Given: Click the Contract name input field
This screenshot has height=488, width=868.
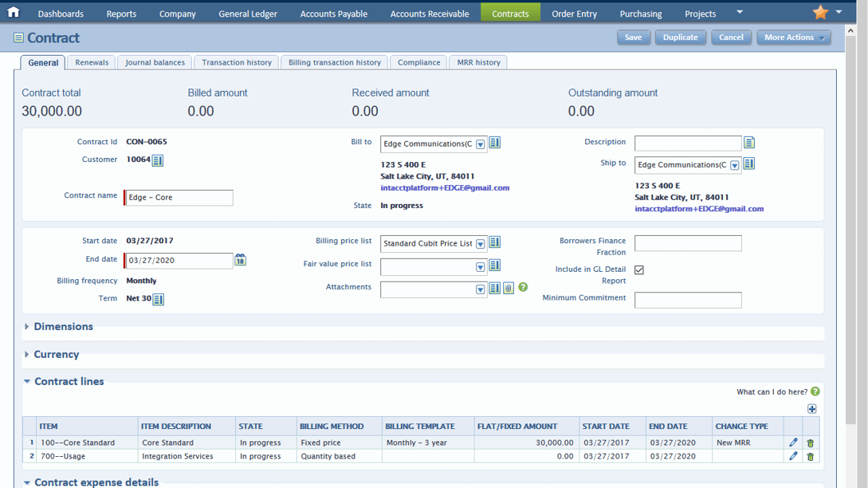Looking at the screenshot, I should [179, 198].
